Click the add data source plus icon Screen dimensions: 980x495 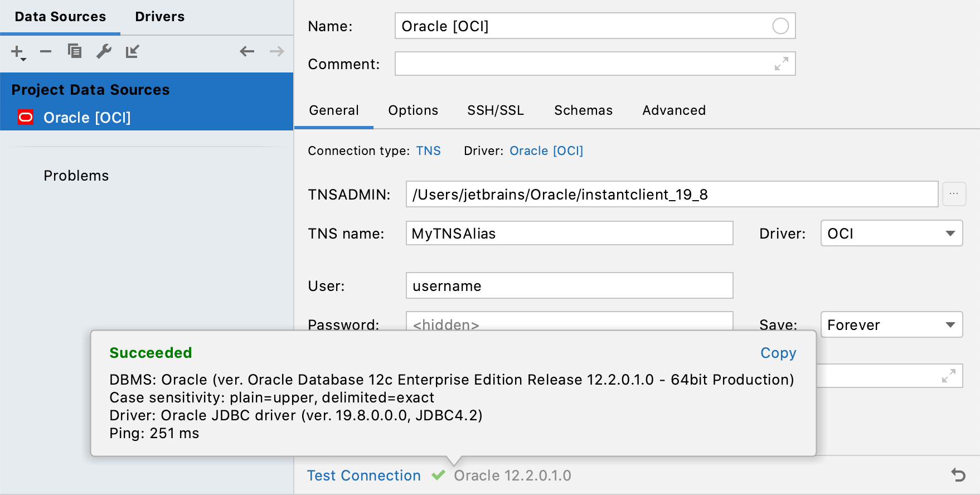(x=18, y=52)
